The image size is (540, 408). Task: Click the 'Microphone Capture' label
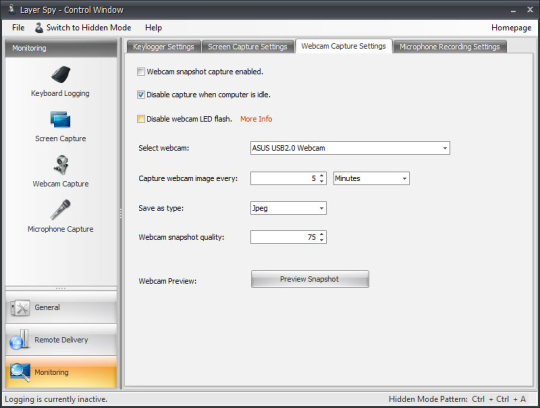coord(61,229)
